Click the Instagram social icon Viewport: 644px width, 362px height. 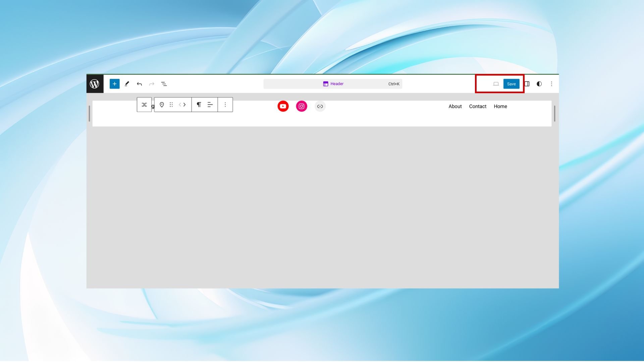tap(302, 106)
